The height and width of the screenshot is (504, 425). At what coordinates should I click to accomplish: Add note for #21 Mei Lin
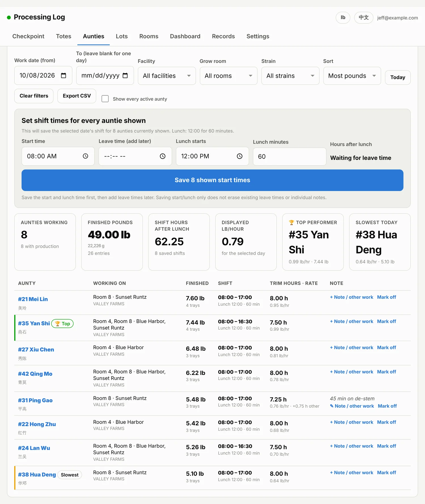tap(352, 297)
